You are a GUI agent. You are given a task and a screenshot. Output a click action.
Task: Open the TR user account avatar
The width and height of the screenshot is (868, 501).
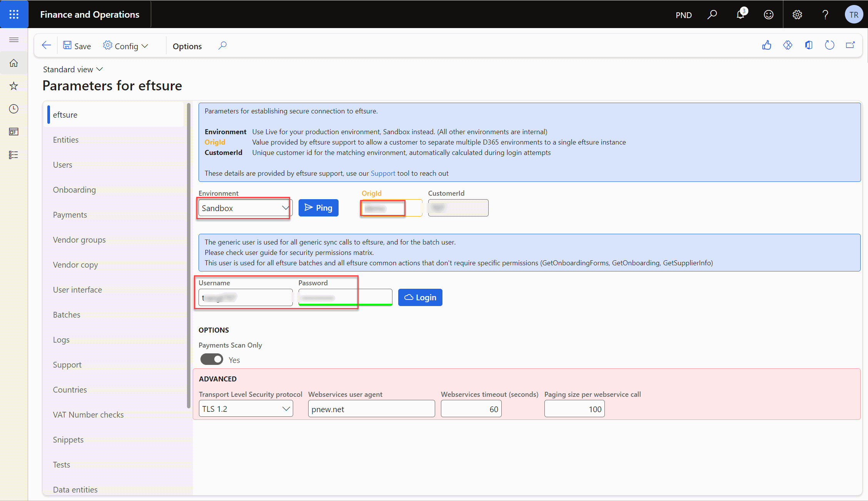click(854, 15)
